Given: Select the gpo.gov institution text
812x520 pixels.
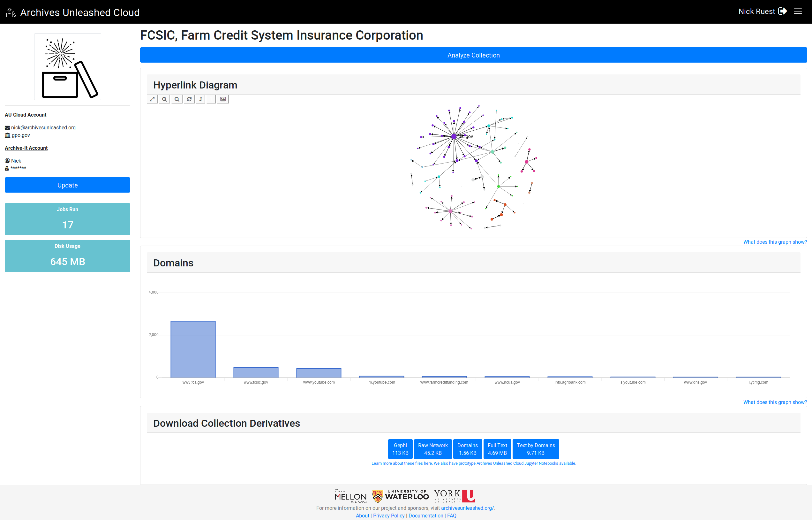Looking at the screenshot, I should [21, 135].
